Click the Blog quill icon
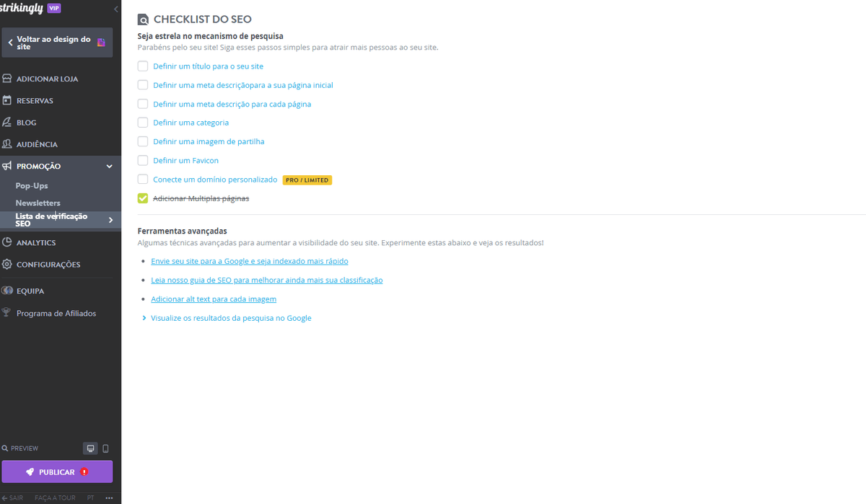This screenshot has height=504, width=866. coord(9,122)
